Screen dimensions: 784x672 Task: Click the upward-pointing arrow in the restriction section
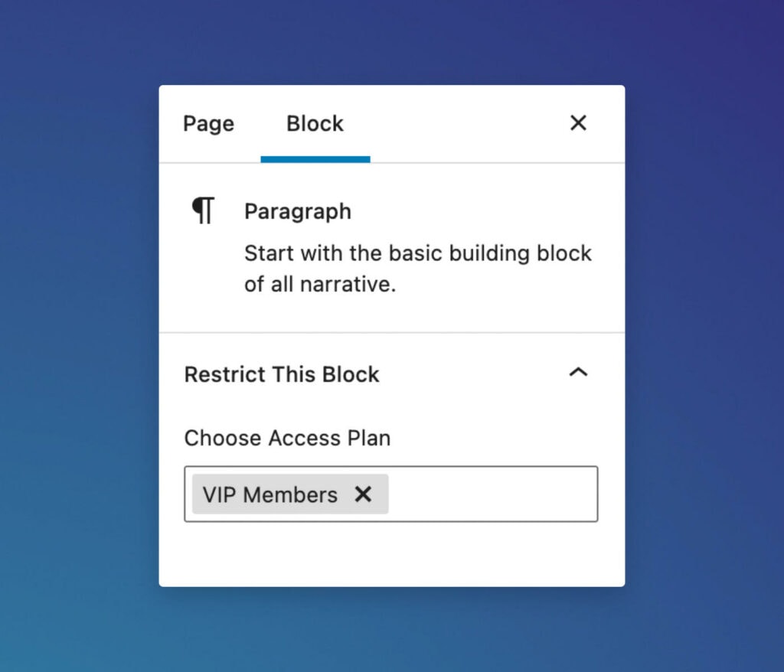point(579,374)
